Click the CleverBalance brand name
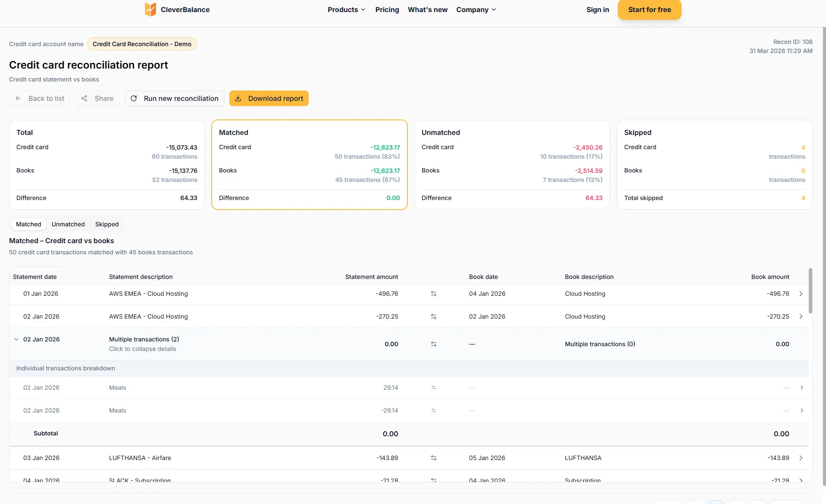 185,9
